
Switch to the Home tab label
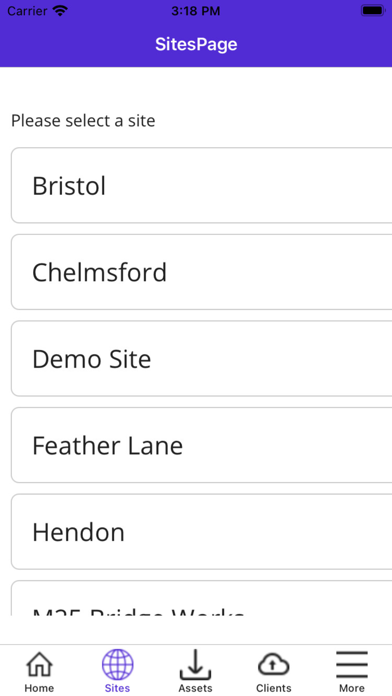pyautogui.click(x=40, y=688)
